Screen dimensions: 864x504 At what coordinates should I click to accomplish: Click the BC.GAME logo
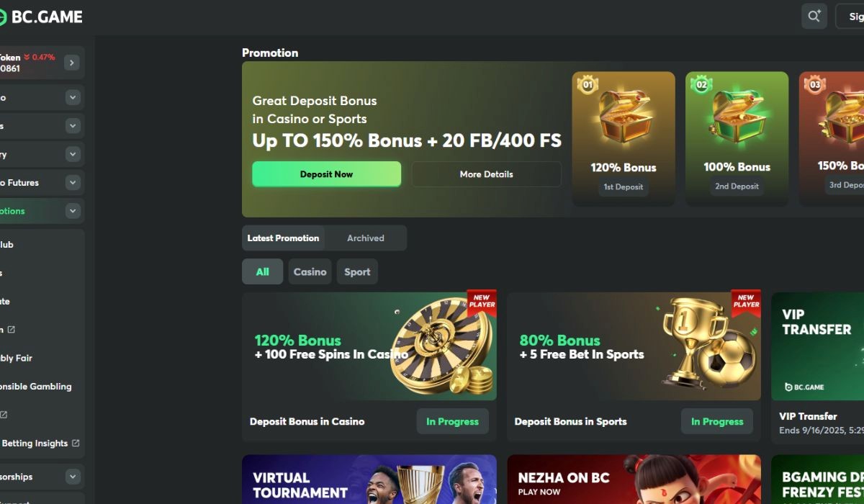[x=40, y=17]
